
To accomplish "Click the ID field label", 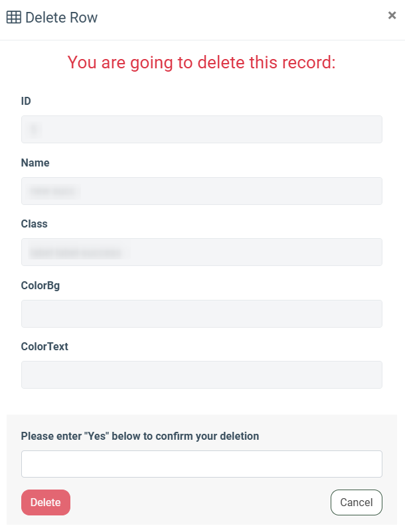I will pos(26,101).
